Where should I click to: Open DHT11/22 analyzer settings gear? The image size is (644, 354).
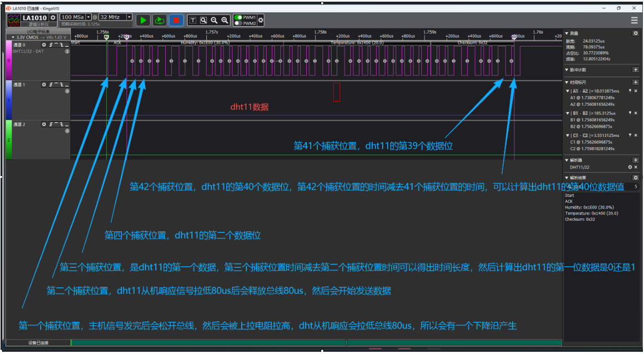pos(630,167)
